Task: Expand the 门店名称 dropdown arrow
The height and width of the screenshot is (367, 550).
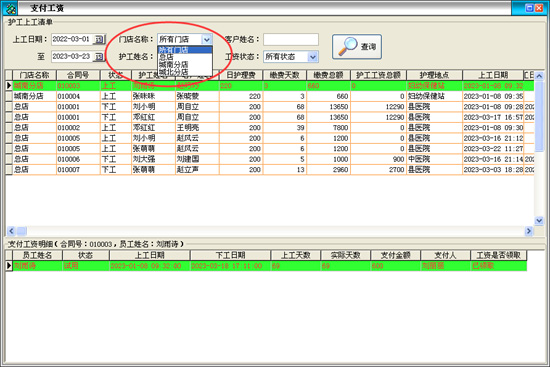Action: pyautogui.click(x=207, y=39)
